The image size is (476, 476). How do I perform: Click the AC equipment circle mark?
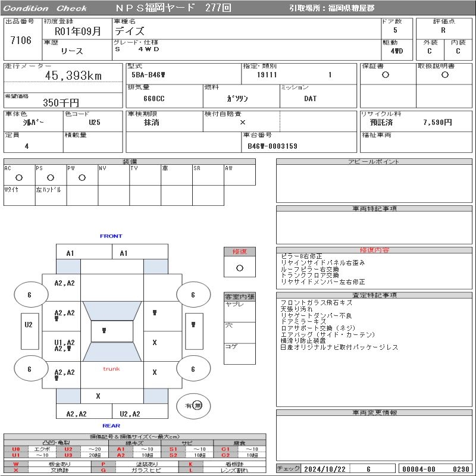click(x=19, y=177)
